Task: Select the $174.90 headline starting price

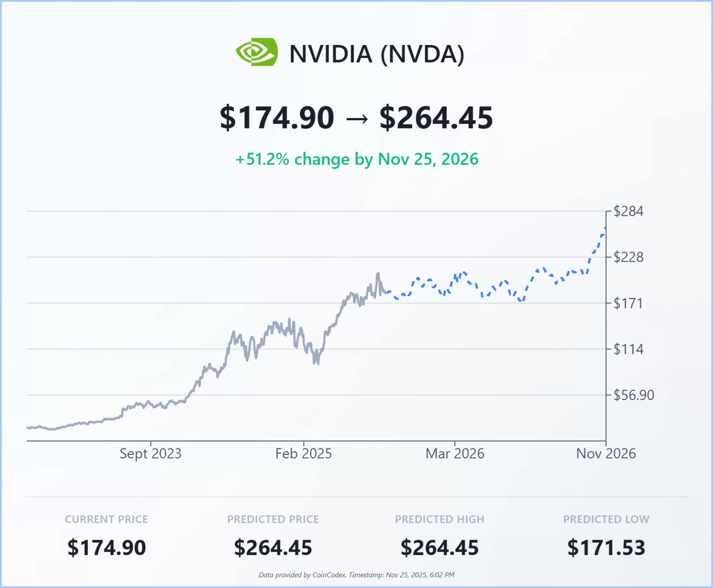Action: point(277,118)
